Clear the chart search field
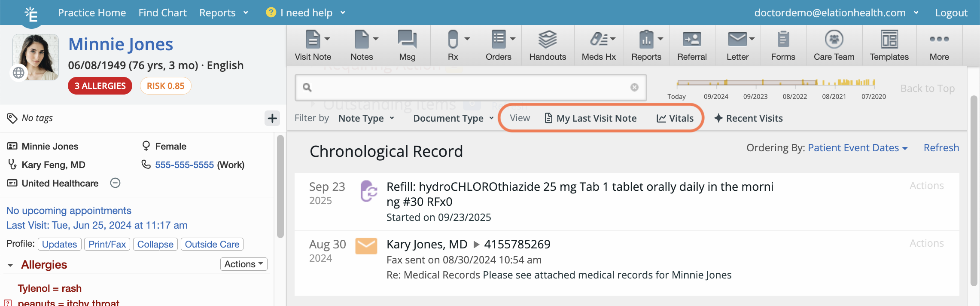This screenshot has height=306, width=980. click(x=634, y=87)
